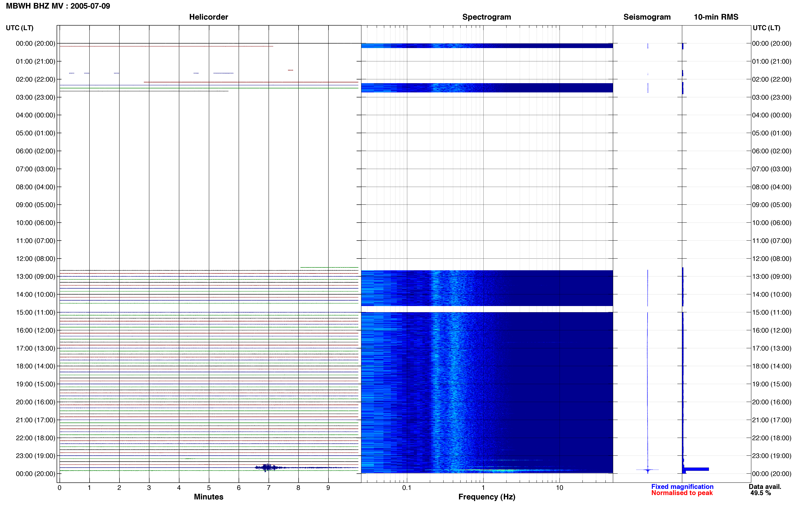Click the 01:00 (21:00) label on the right axis
This screenshot has height=508, width=812.
[771, 61]
